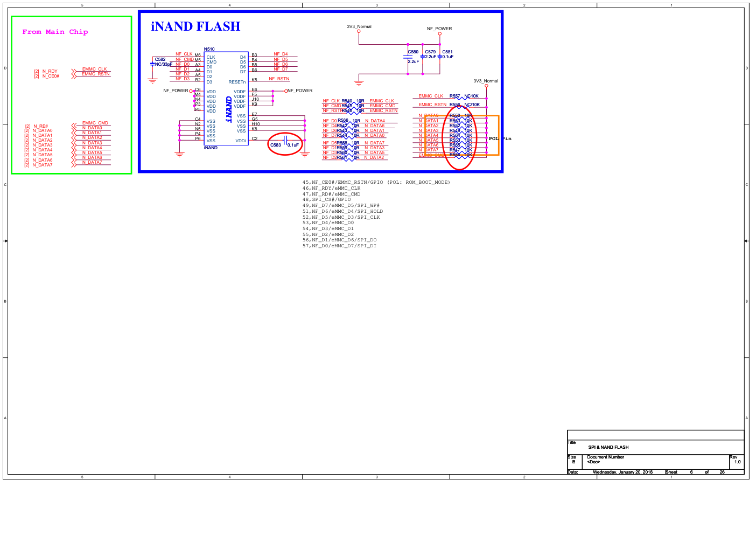This screenshot has width=756, height=535.
Task: Click the R544 resistor on NF_D7
Action: 348,137
